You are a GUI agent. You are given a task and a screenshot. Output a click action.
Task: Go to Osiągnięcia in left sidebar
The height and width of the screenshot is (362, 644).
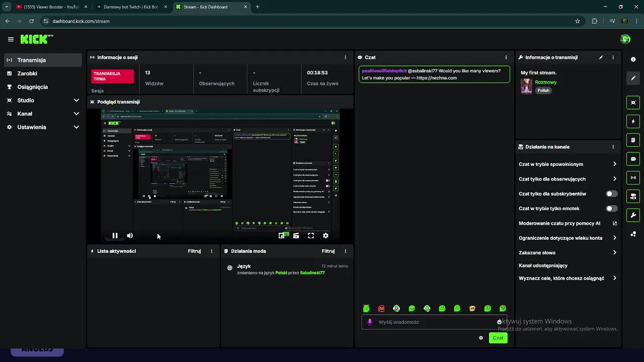coord(43,86)
